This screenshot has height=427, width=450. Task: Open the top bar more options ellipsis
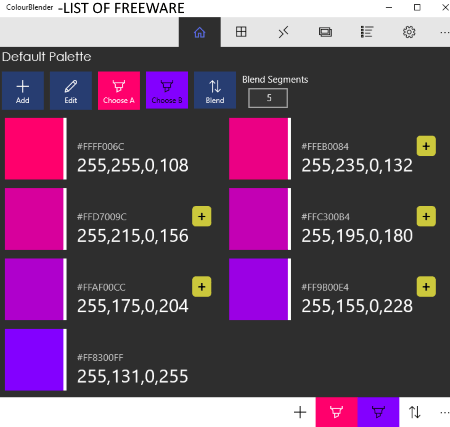pyautogui.click(x=444, y=32)
